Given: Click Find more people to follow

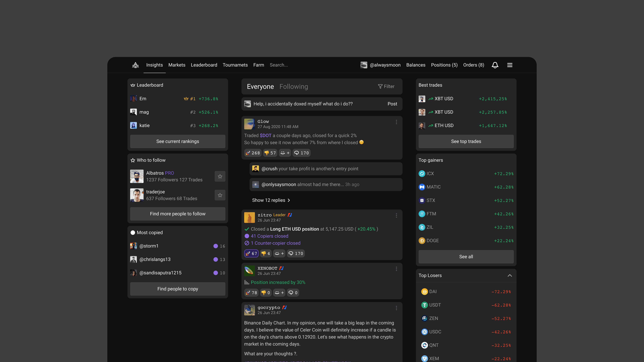Looking at the screenshot, I should (x=178, y=214).
